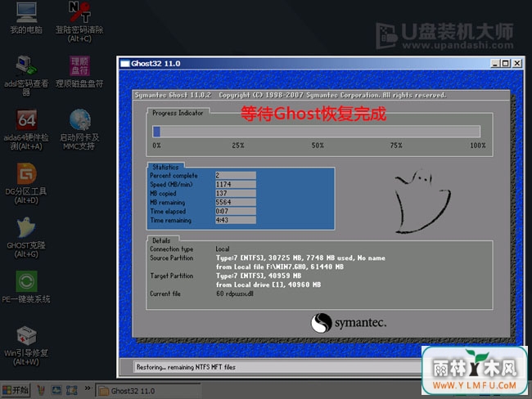Viewport: 532px width, 399px height.
Task: Click the MB remaining value 5564
Action: point(236,202)
